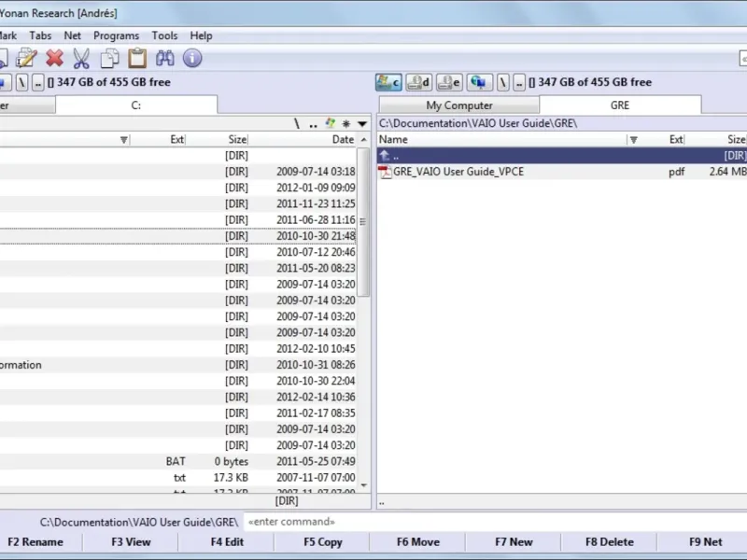Open the Help menu
This screenshot has width=747, height=560.
[201, 35]
